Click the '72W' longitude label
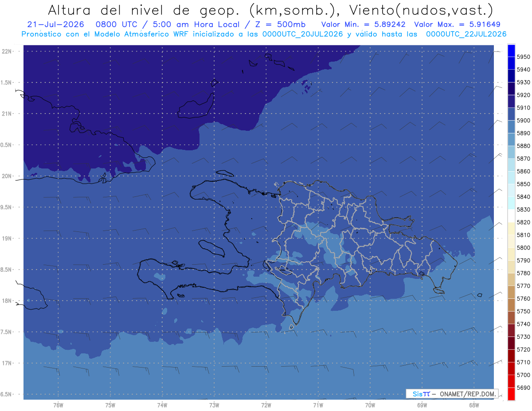Screen dimensions: 532x411 point(266,405)
